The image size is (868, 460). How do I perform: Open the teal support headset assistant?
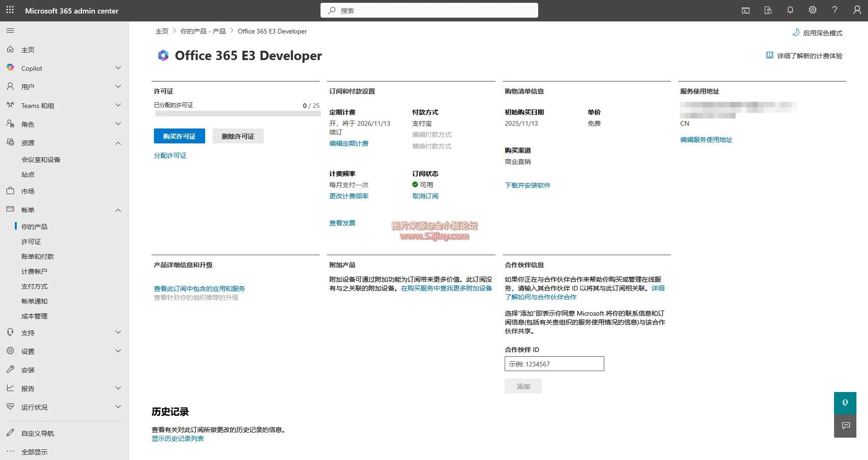pyautogui.click(x=845, y=402)
